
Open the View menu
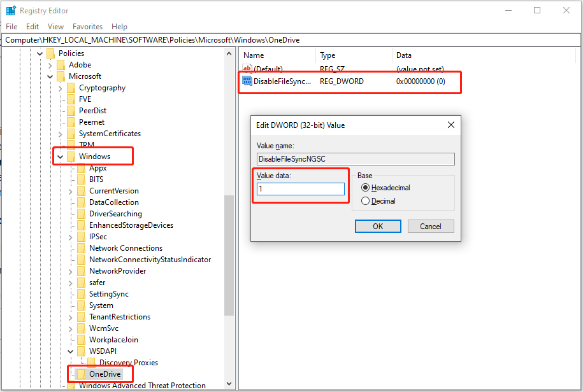[x=55, y=26]
